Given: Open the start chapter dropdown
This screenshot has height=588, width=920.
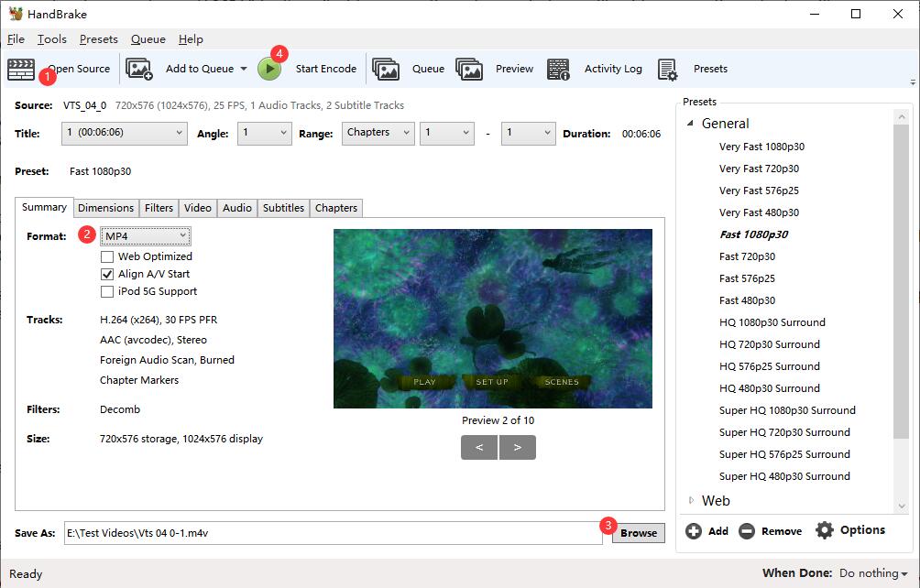Looking at the screenshot, I should coord(447,134).
